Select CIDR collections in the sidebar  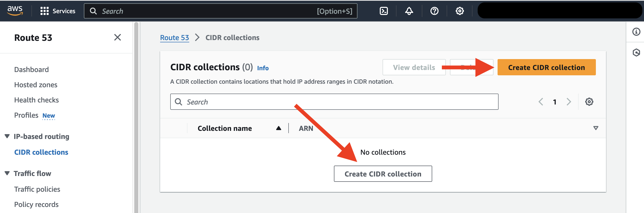coord(41,152)
